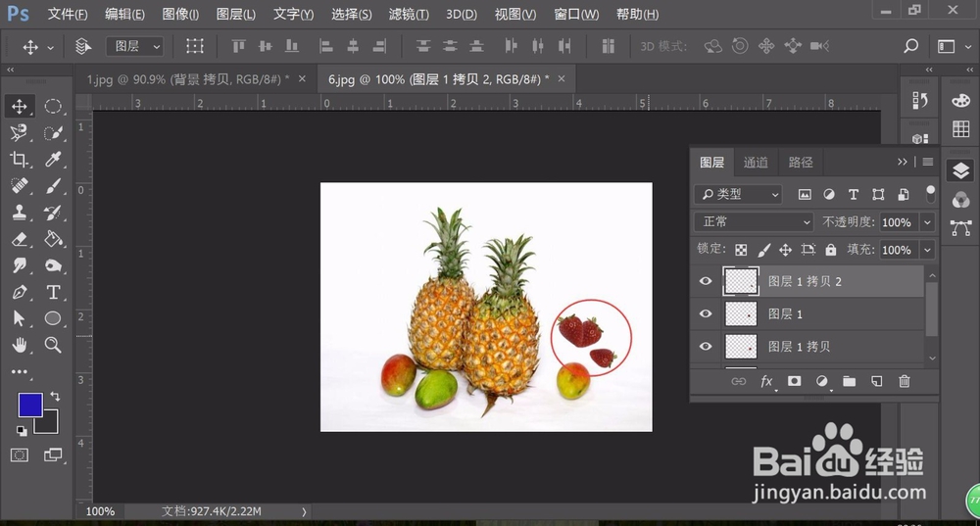Pick the Hand tool
Viewport: 980px width, 526px height.
click(20, 345)
